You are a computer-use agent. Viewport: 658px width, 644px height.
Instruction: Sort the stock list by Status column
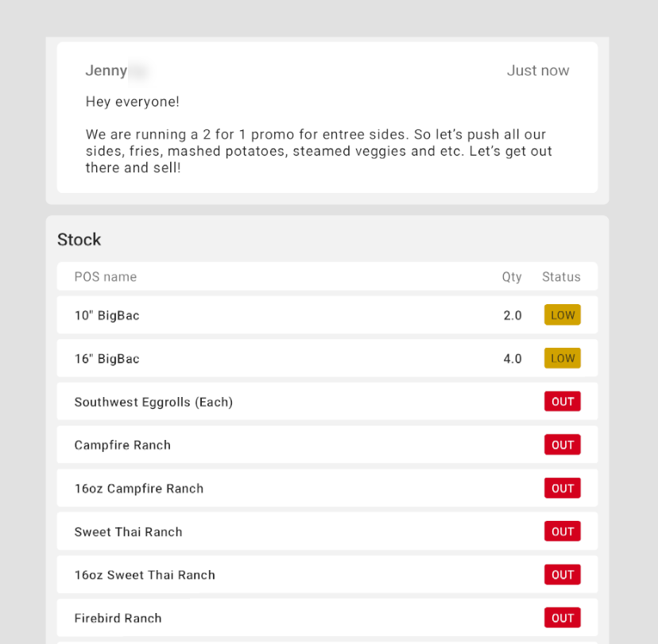pyautogui.click(x=561, y=276)
